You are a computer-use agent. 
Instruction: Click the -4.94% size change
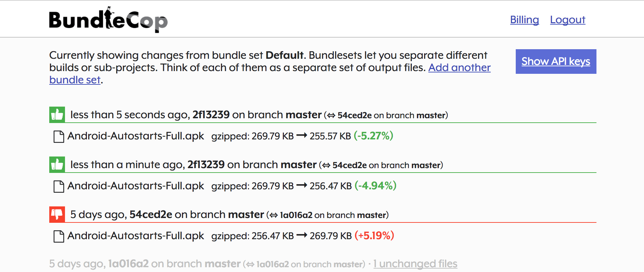pyautogui.click(x=376, y=186)
